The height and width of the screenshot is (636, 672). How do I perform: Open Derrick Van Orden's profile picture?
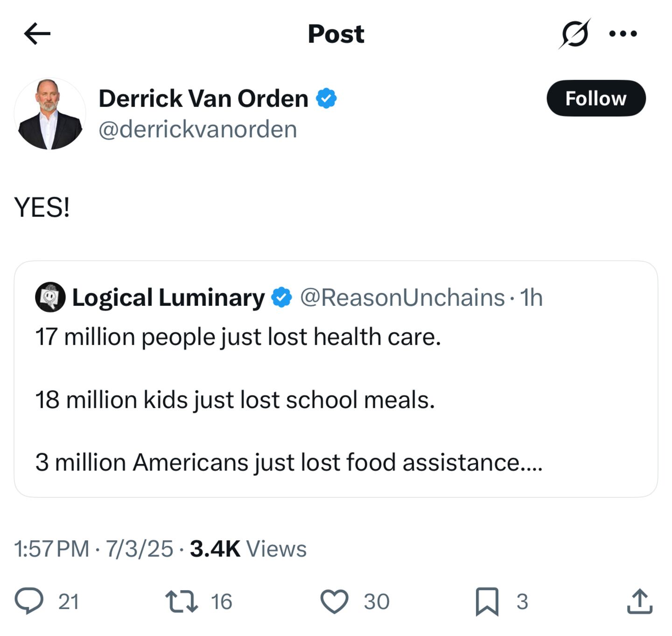(x=50, y=114)
